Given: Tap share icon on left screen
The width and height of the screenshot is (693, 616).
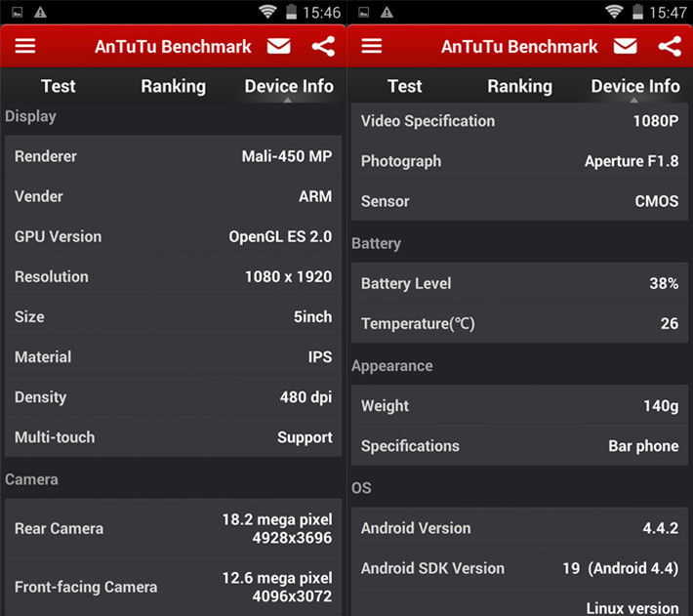Looking at the screenshot, I should coord(323,47).
